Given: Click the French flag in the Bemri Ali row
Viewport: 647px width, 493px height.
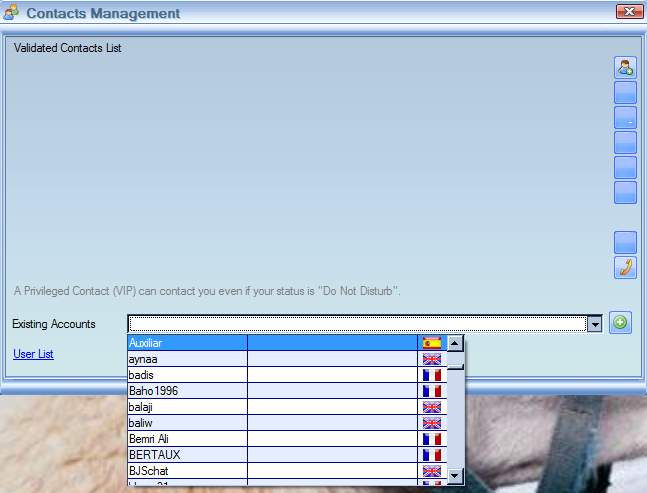Looking at the screenshot, I should point(432,439).
